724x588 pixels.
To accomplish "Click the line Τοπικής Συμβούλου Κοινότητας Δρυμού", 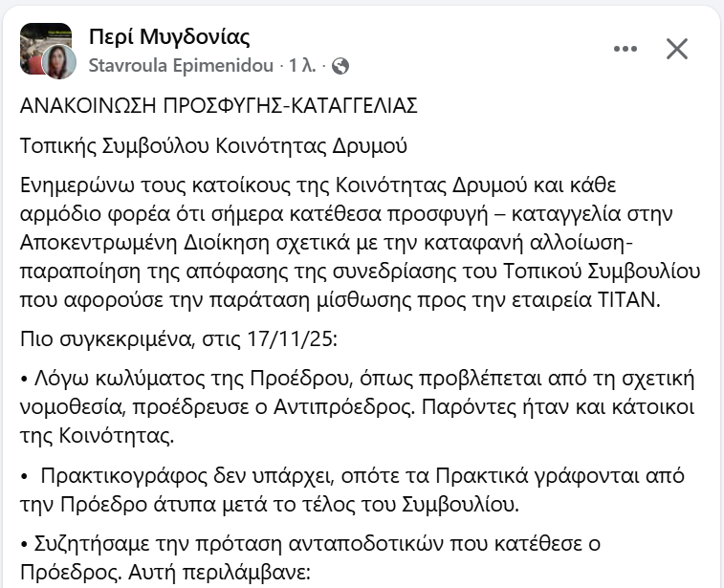I will click(213, 146).
